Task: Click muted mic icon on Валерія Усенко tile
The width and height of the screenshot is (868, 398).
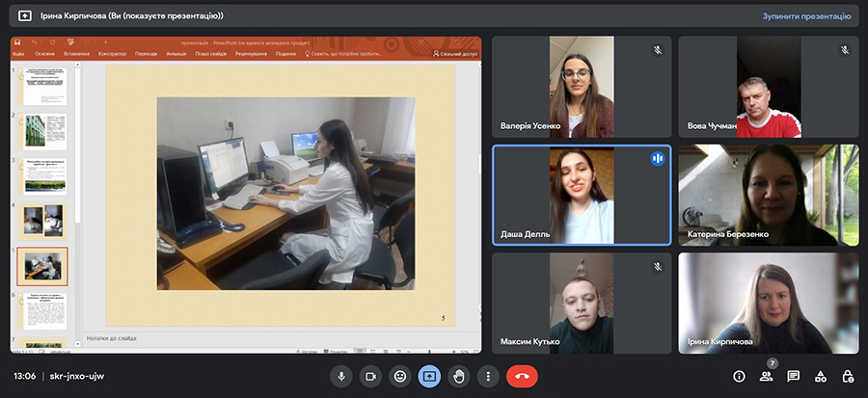Action: (658, 50)
